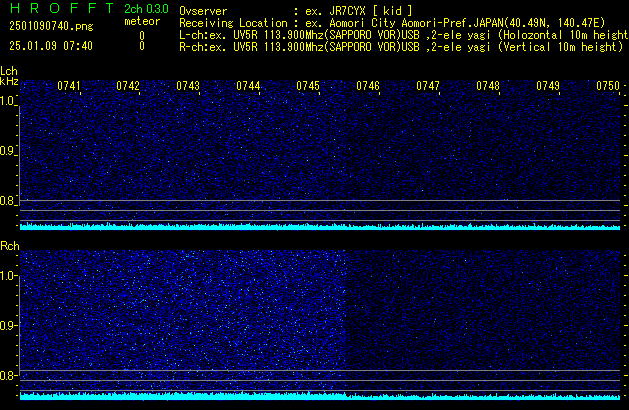
Task: Click the L-ch receiver description line
Action: [x=404, y=35]
